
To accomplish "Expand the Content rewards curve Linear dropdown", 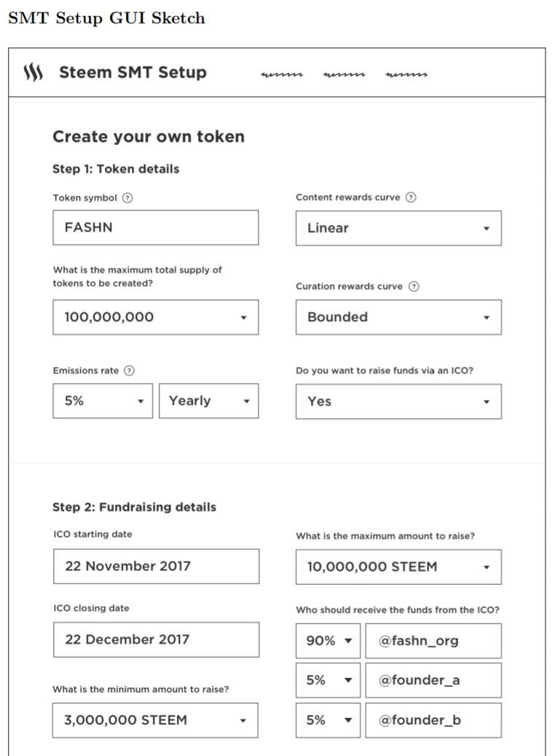I will coord(398,228).
